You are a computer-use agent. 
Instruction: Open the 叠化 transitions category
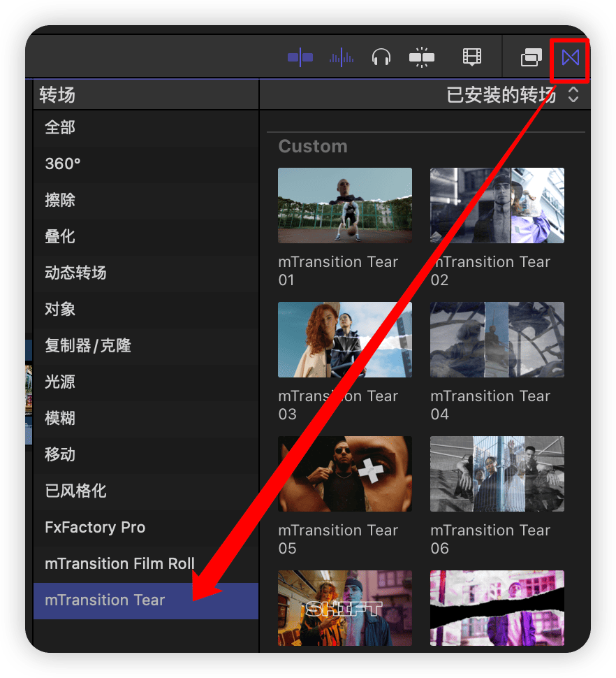pyautogui.click(x=60, y=236)
